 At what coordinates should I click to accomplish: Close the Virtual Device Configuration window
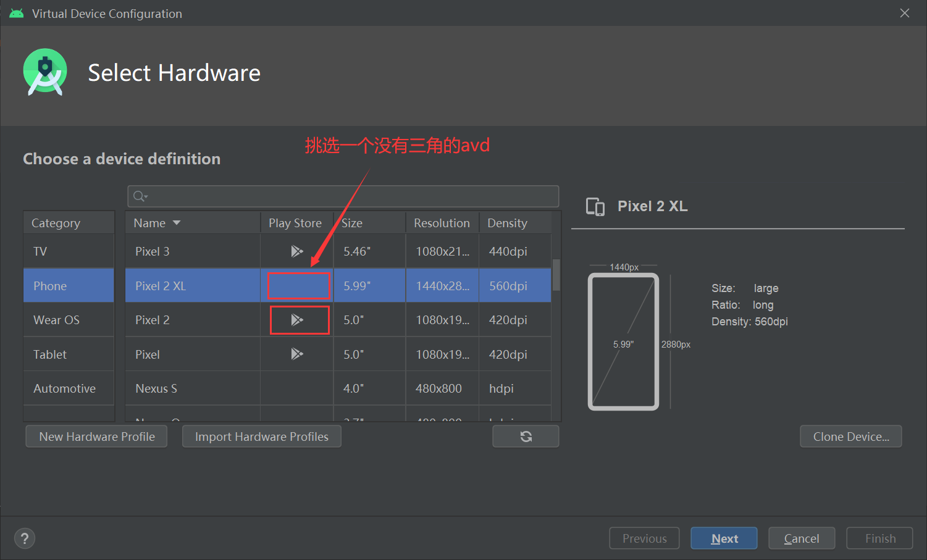tap(905, 13)
